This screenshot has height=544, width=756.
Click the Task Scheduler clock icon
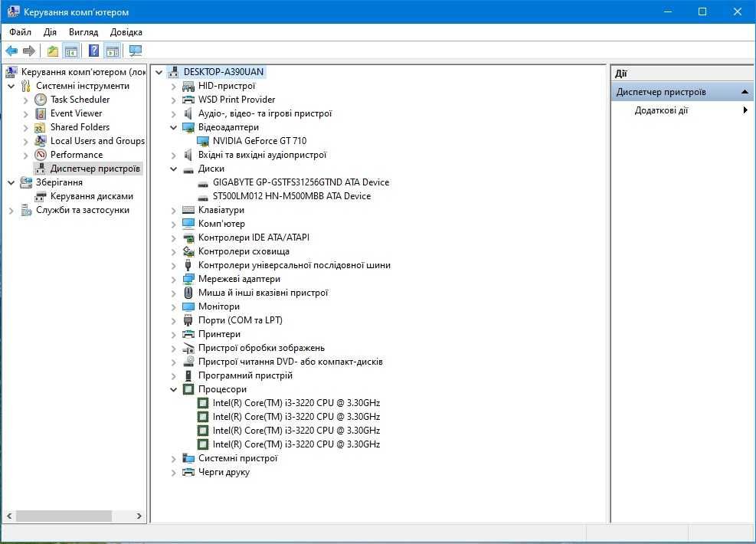[41, 100]
